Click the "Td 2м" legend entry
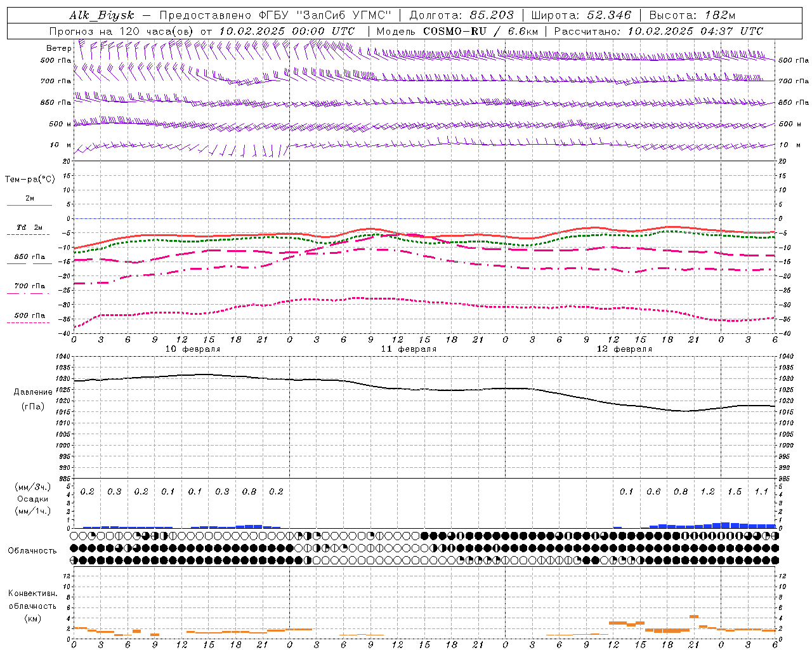Viewport: 812px width, 650px height. click(x=29, y=227)
